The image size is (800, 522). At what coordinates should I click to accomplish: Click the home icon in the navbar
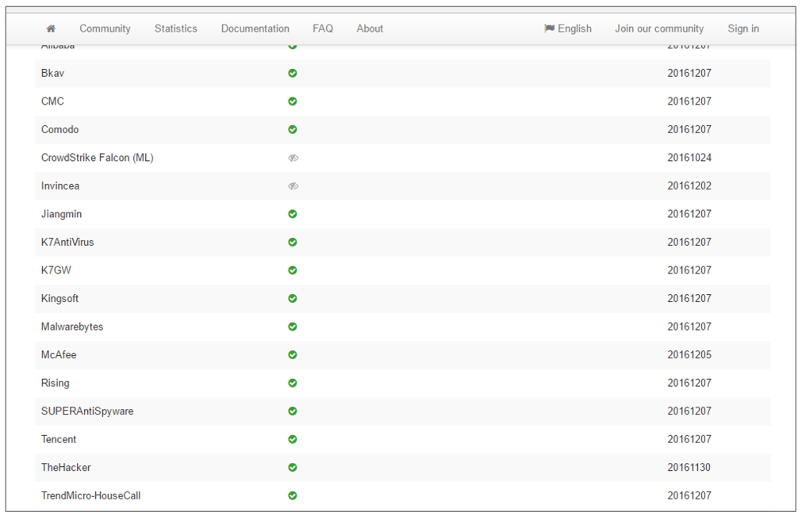coord(51,29)
